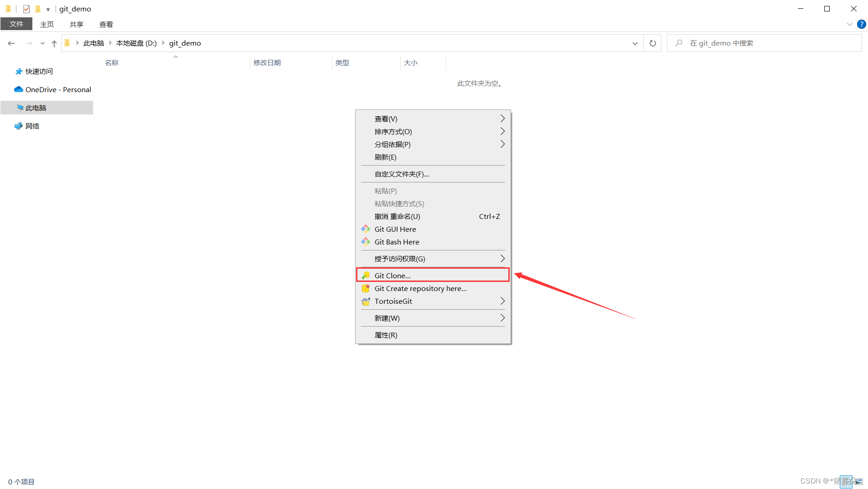Launch Git Bash Here
The height and width of the screenshot is (489, 868).
tap(397, 242)
